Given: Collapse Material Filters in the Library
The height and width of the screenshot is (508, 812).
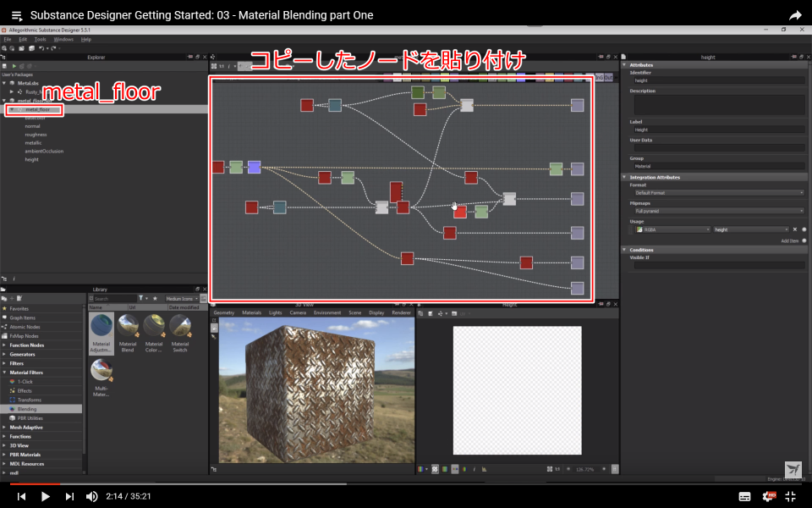Looking at the screenshot, I should [4, 373].
